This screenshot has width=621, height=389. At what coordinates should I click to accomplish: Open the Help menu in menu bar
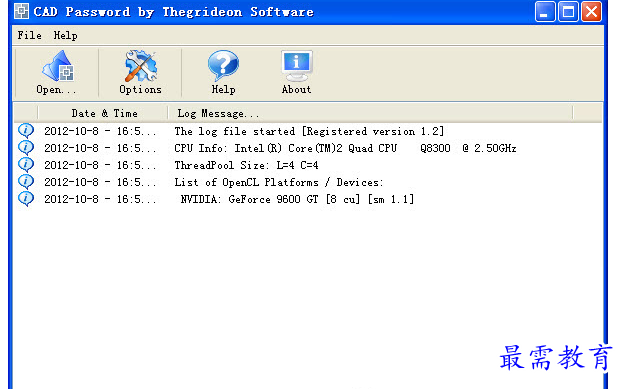pos(65,35)
